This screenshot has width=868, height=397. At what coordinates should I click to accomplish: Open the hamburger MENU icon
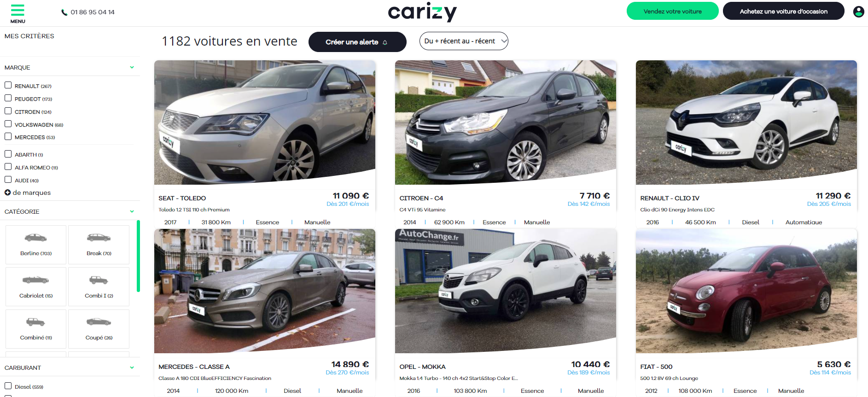(x=17, y=11)
